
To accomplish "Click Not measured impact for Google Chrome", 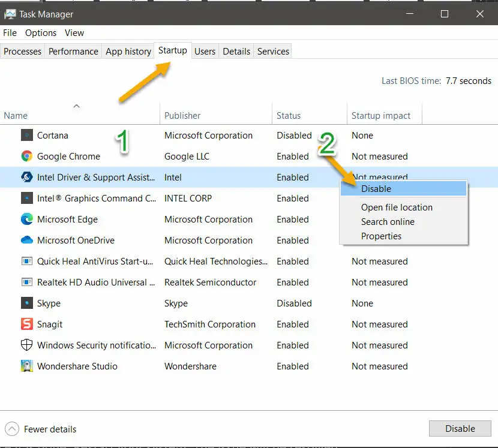I will tap(380, 156).
